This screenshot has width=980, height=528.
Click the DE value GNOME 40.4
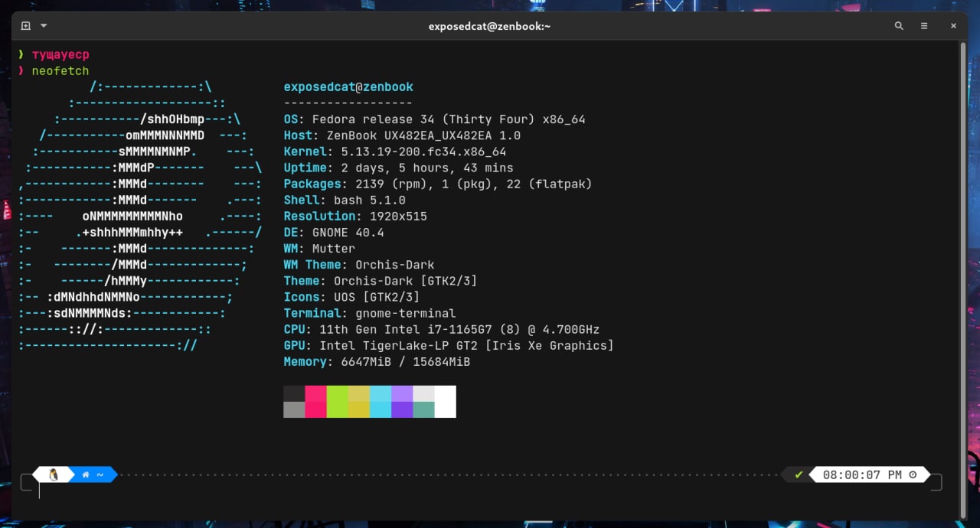click(x=348, y=232)
